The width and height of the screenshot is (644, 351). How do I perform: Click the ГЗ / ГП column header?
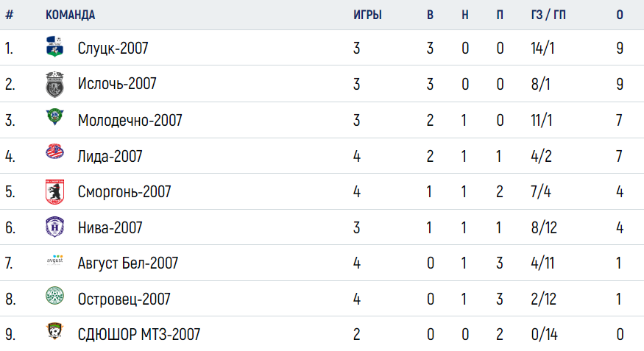[548, 15]
